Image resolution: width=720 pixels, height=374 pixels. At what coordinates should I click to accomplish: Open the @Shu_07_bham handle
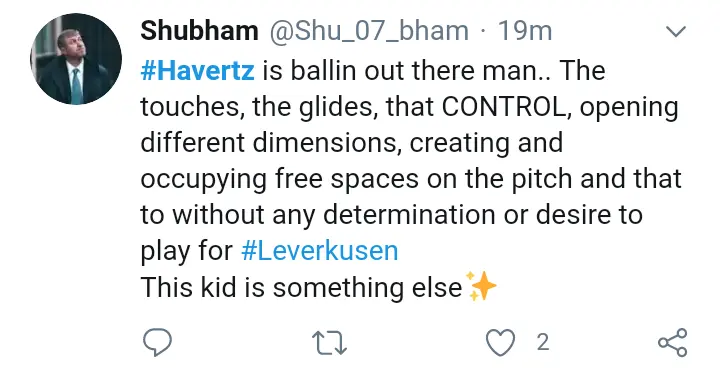click(x=369, y=31)
